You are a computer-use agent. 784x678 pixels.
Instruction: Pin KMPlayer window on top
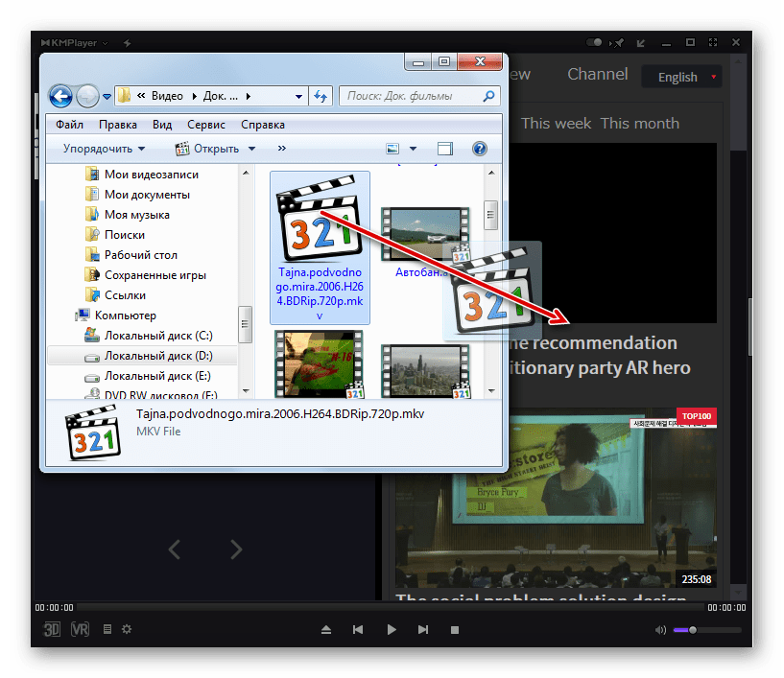617,43
